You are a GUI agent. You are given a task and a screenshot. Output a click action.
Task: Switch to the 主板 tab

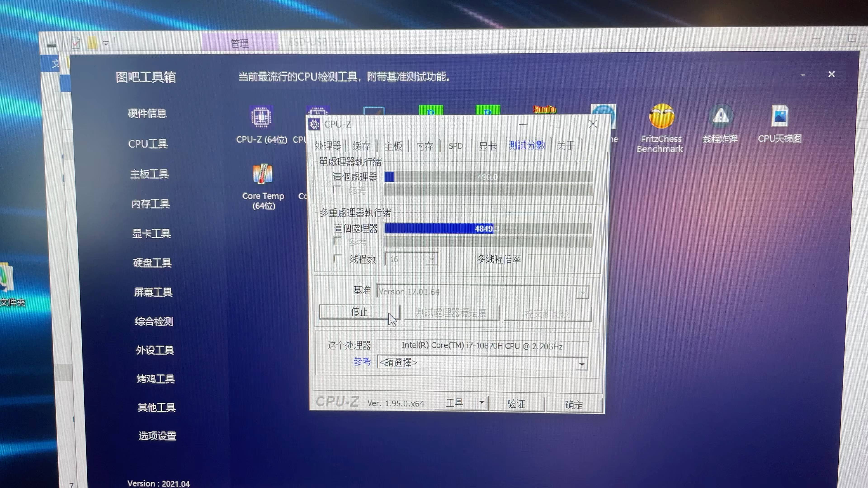point(393,146)
